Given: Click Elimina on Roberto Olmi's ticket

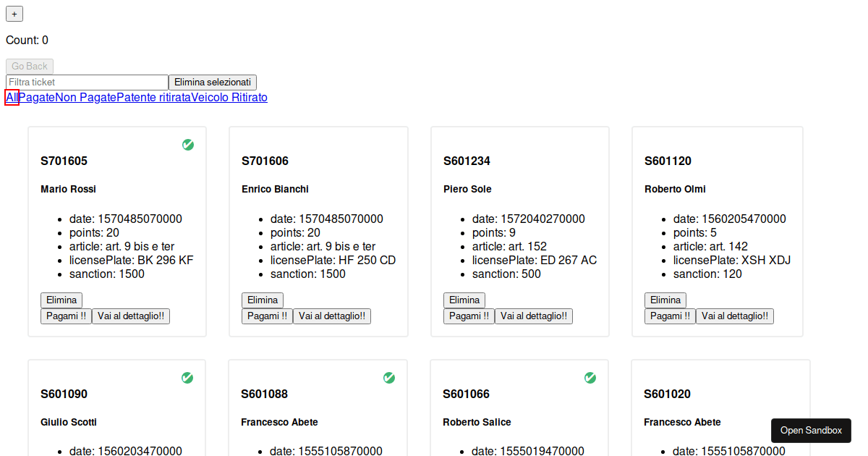Looking at the screenshot, I should (x=665, y=300).
